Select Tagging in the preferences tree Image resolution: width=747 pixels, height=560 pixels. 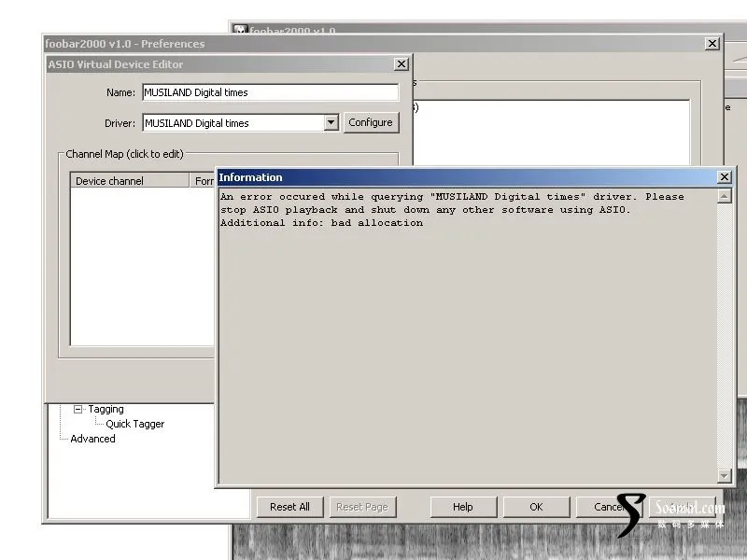[106, 409]
